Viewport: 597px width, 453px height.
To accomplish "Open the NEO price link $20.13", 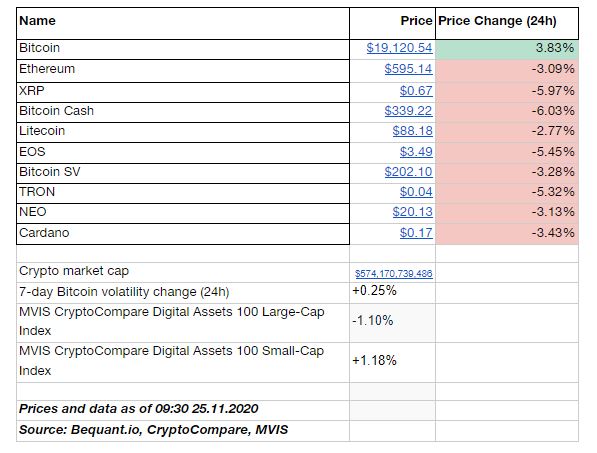I will [x=412, y=212].
